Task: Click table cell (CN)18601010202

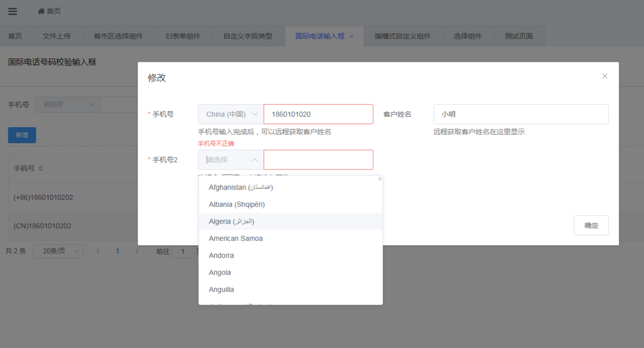Action: 43,226
